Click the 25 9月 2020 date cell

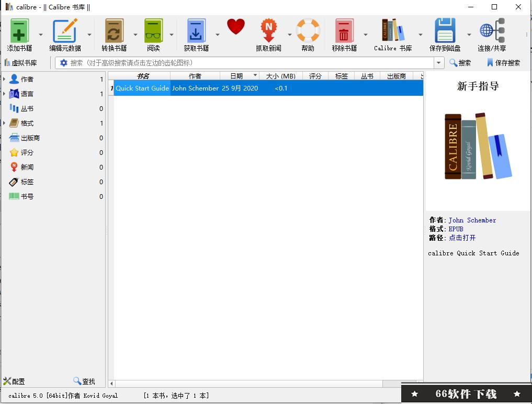[x=240, y=88]
